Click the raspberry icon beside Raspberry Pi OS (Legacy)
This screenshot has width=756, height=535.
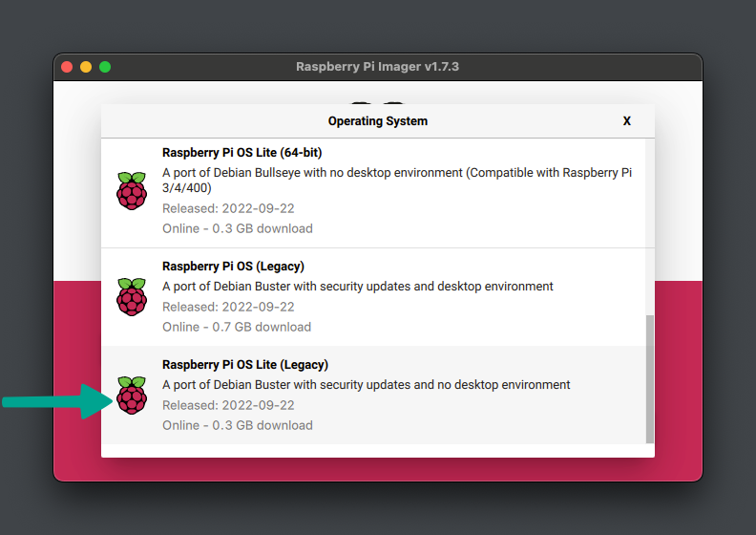[132, 296]
